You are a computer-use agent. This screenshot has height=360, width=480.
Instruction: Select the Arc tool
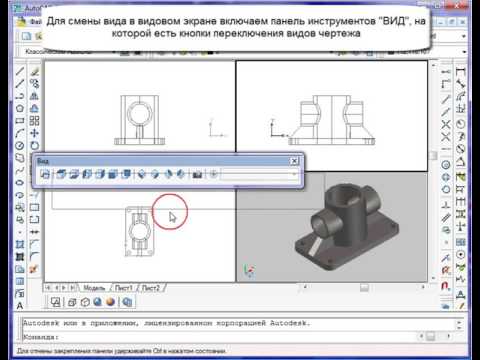(20, 133)
